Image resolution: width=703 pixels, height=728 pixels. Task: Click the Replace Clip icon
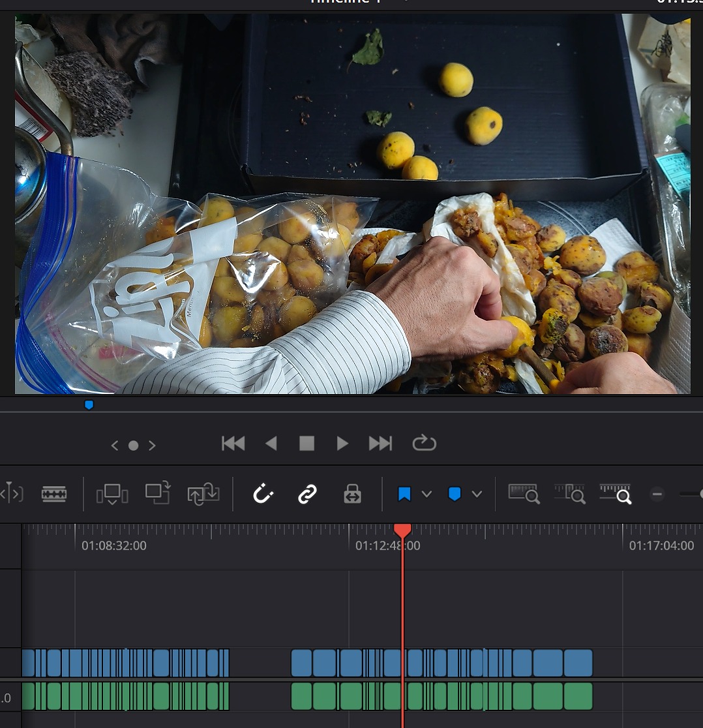click(203, 494)
